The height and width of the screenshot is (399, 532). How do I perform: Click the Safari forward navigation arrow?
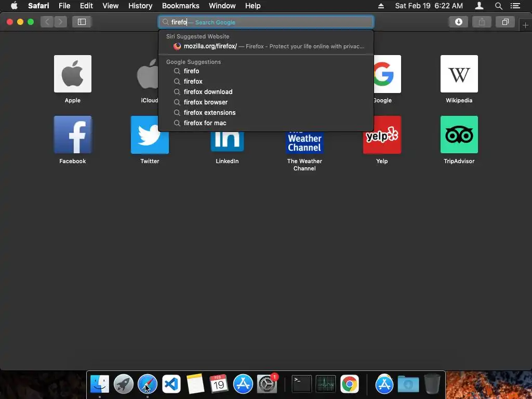(60, 22)
